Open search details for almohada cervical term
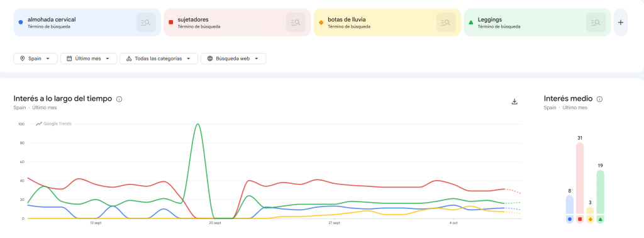 click(x=146, y=23)
